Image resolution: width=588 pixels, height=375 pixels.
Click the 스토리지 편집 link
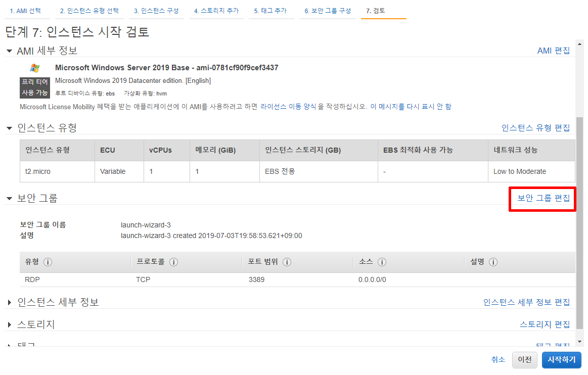click(x=545, y=324)
